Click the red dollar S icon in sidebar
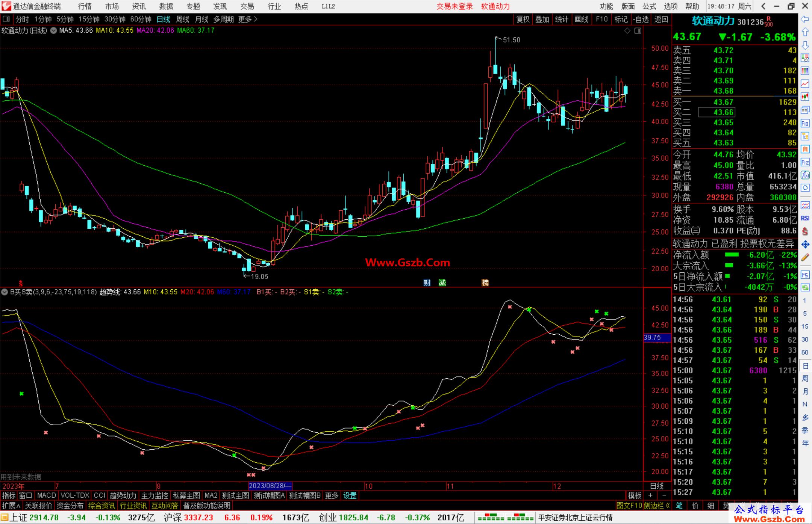812x524 pixels. pos(805,231)
